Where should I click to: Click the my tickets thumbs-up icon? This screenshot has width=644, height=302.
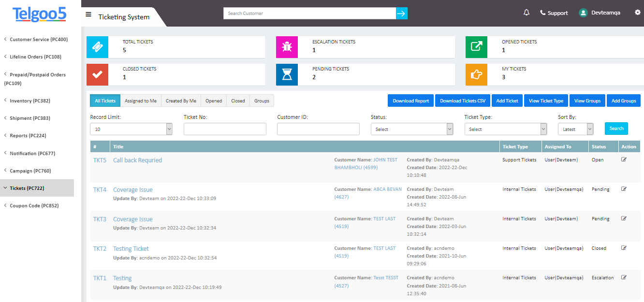[477, 74]
